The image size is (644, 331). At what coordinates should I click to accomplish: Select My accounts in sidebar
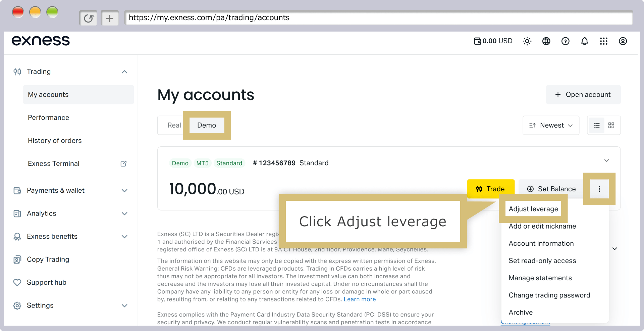pyautogui.click(x=78, y=95)
